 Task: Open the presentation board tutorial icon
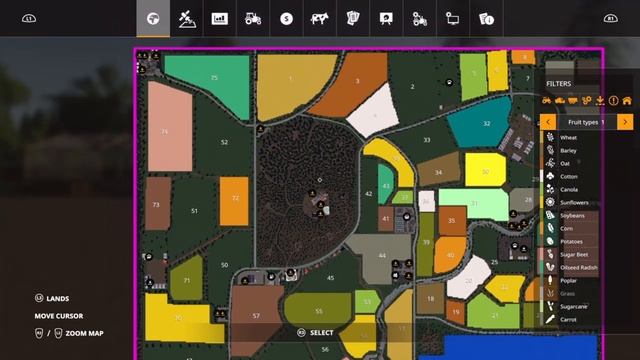pos(386,18)
